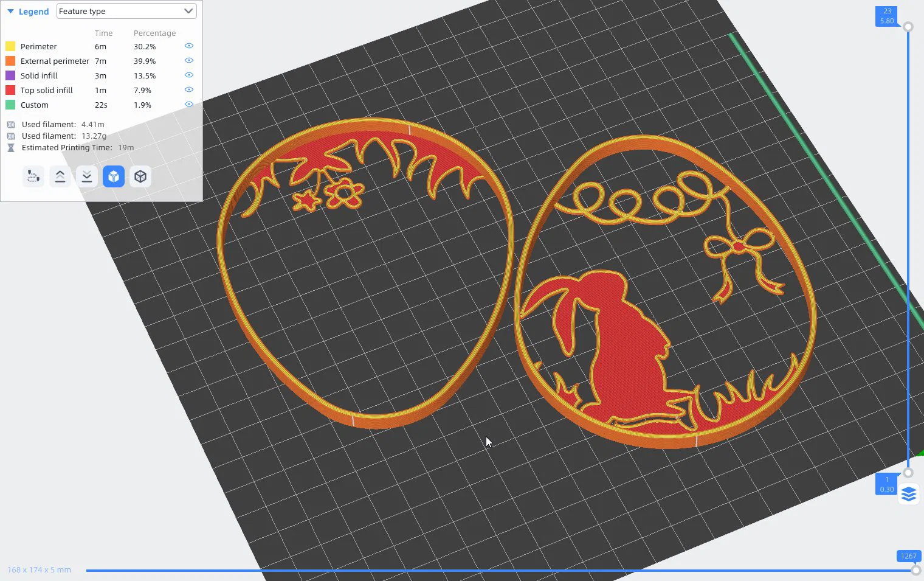Click the Legend title text
Screen dimensions: 924x581
(x=33, y=12)
